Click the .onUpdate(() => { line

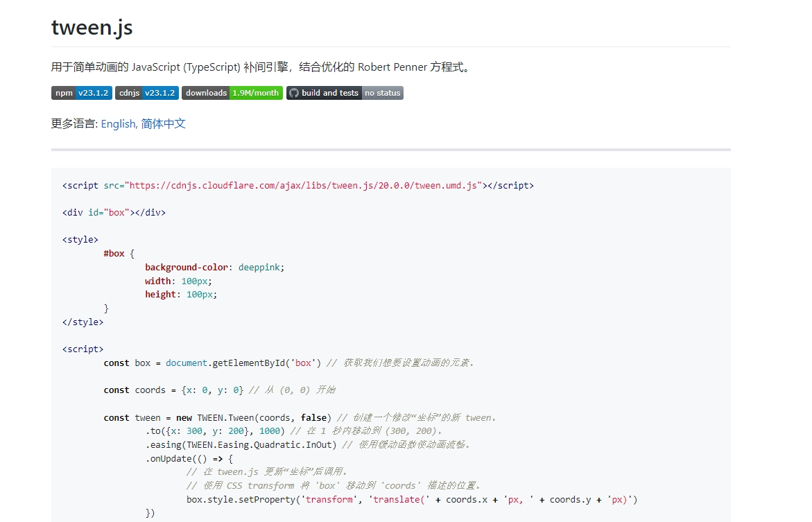tap(189, 458)
